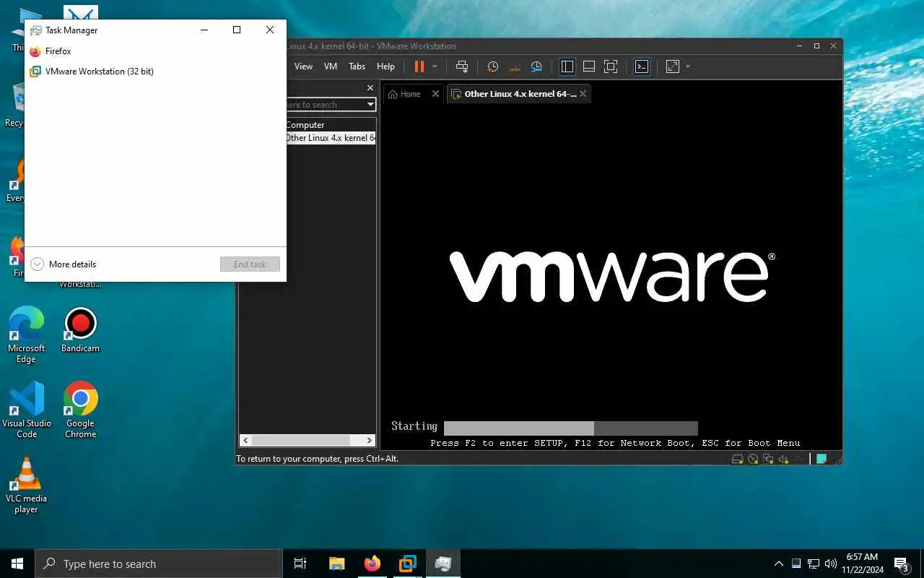Click the network tray icon

point(814,564)
